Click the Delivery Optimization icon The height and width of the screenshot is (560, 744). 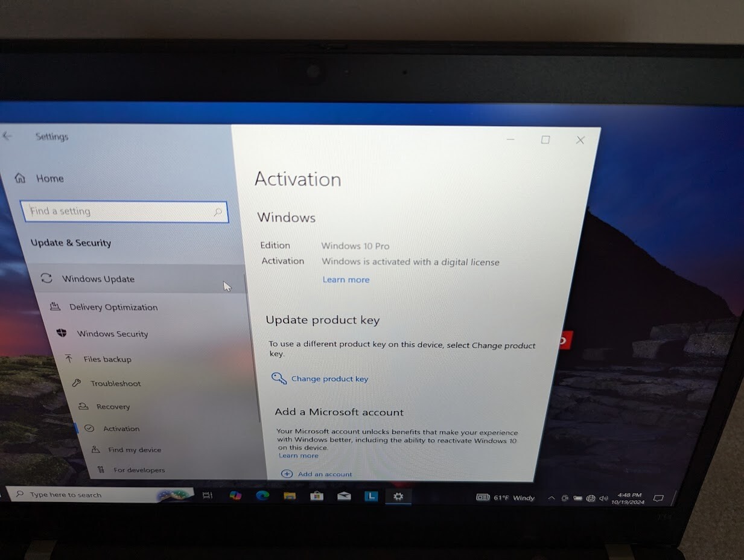[55, 307]
